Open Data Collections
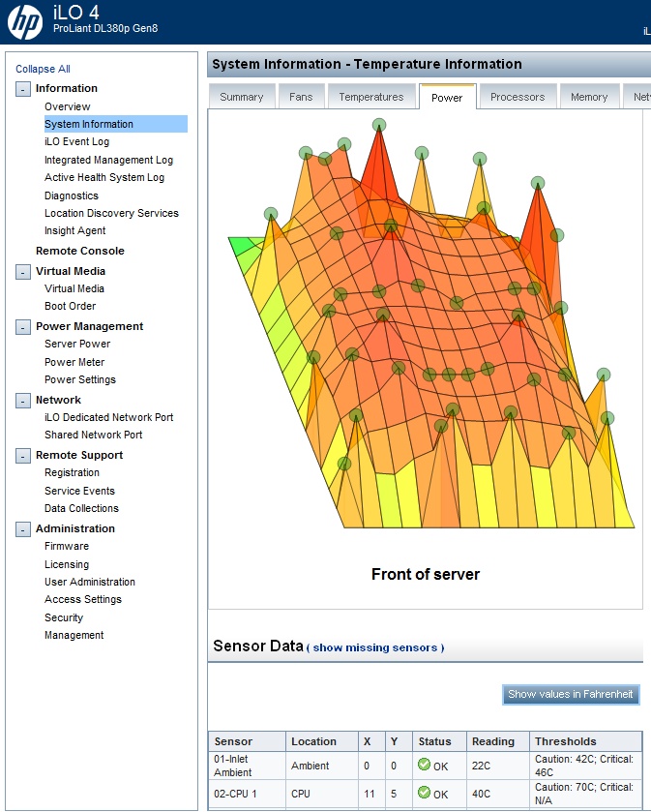The image size is (651, 812). pos(81,508)
